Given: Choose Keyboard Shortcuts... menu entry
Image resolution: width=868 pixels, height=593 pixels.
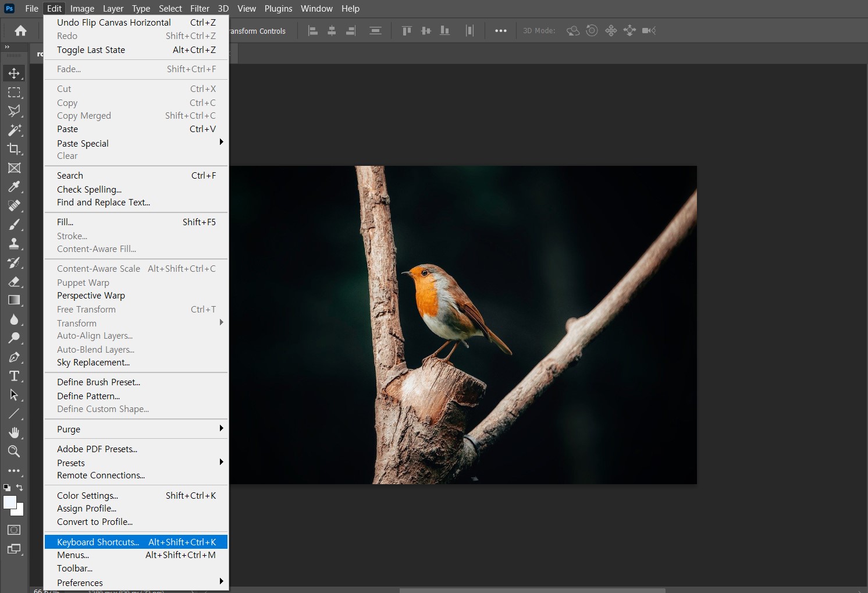Looking at the screenshot, I should [136, 542].
